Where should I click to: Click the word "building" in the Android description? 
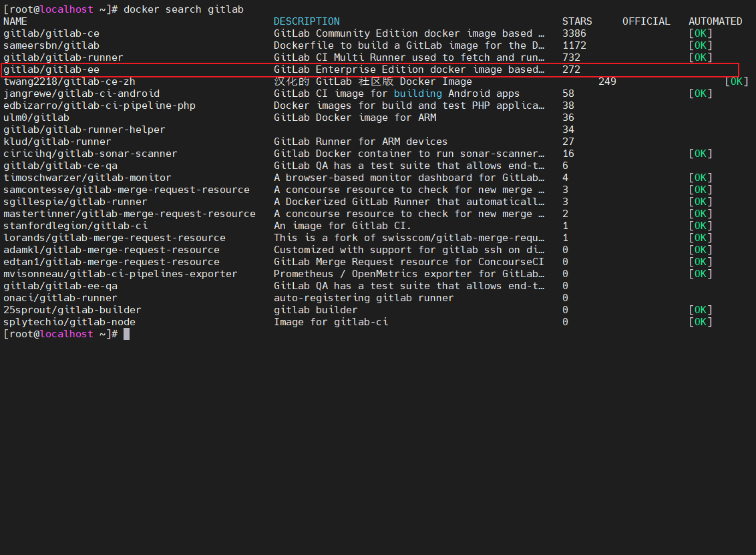[417, 94]
